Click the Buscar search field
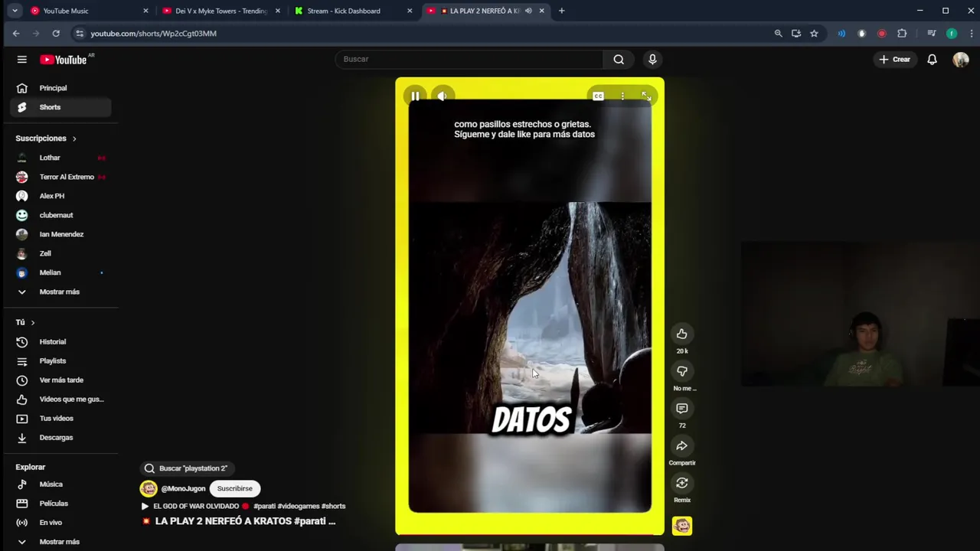980x551 pixels. coord(469,59)
